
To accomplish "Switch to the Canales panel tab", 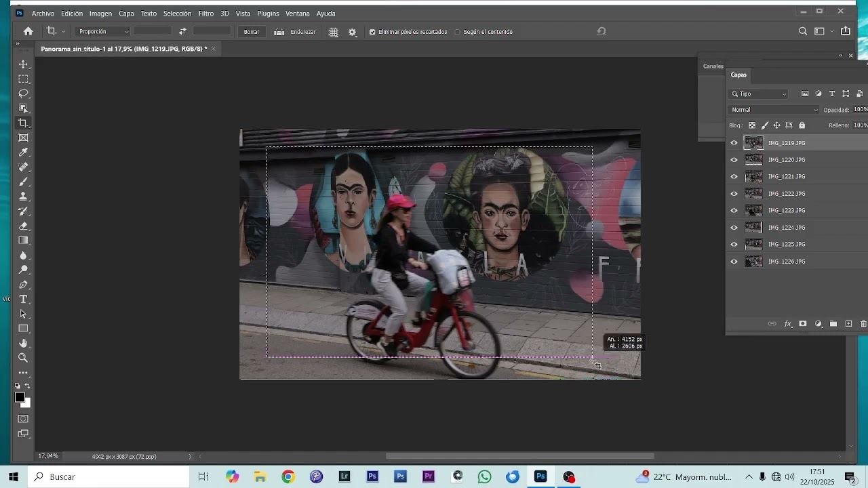I will [x=713, y=66].
